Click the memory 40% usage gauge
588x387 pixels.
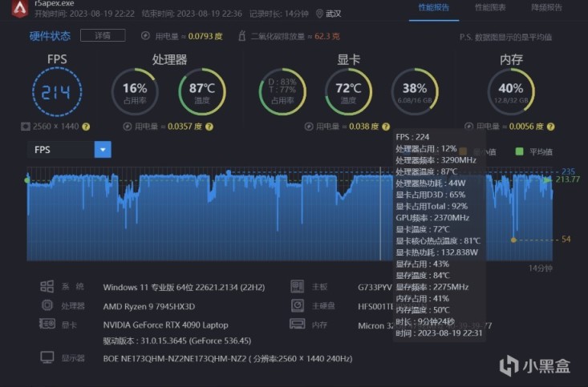[x=511, y=92]
